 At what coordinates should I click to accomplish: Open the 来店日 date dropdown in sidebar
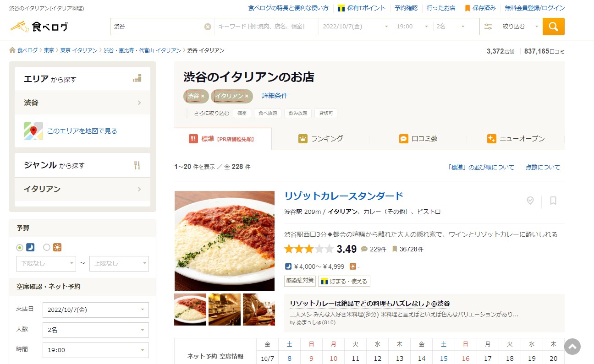click(x=96, y=310)
